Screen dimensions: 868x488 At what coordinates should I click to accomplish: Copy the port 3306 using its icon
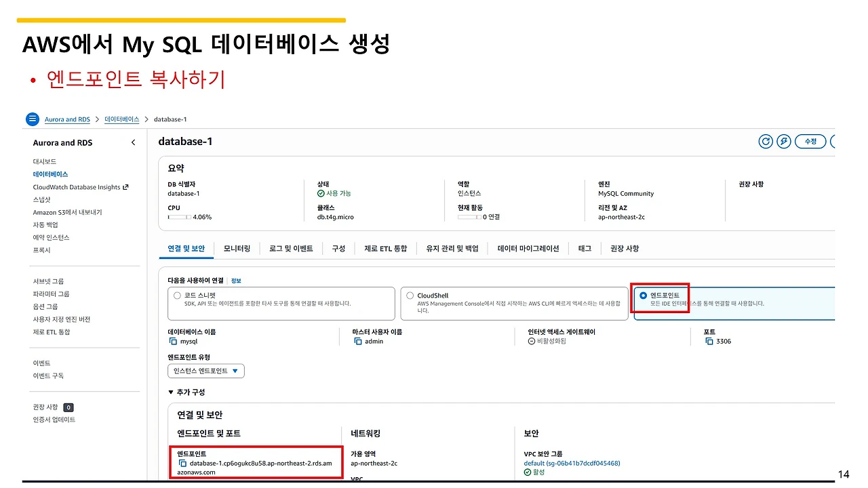click(x=709, y=341)
